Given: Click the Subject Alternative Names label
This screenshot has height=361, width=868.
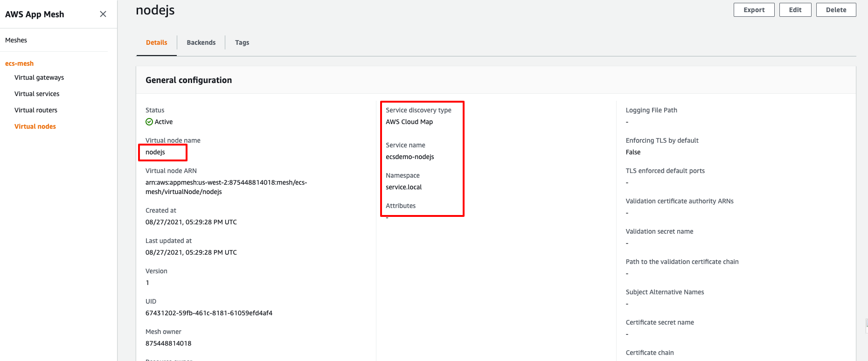Looking at the screenshot, I should point(665,292).
